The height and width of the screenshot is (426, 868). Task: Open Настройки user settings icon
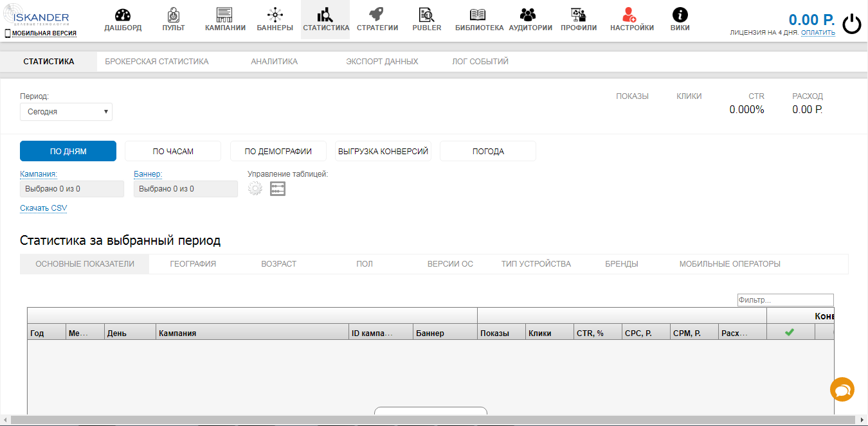[629, 15]
